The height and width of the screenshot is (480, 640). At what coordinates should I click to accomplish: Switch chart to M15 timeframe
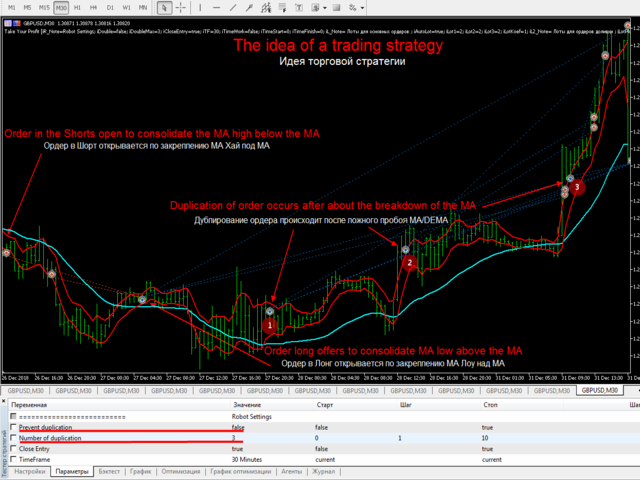coord(44,7)
